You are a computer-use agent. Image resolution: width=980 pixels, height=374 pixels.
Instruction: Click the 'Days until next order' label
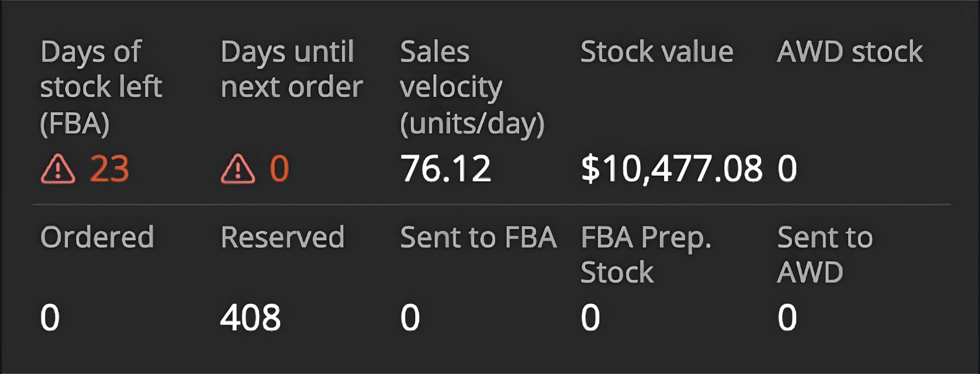coord(291,69)
